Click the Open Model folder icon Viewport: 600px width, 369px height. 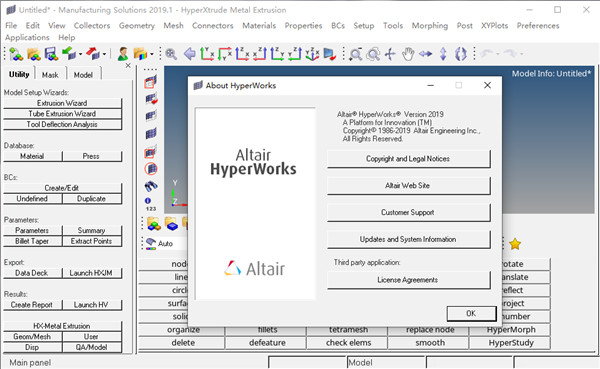[x=34, y=54]
